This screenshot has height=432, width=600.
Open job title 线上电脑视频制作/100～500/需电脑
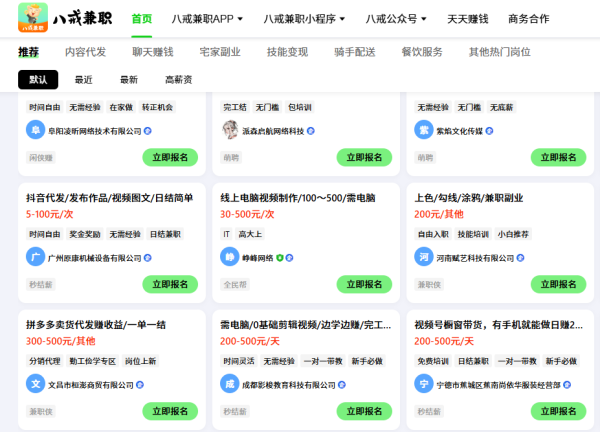pos(298,198)
